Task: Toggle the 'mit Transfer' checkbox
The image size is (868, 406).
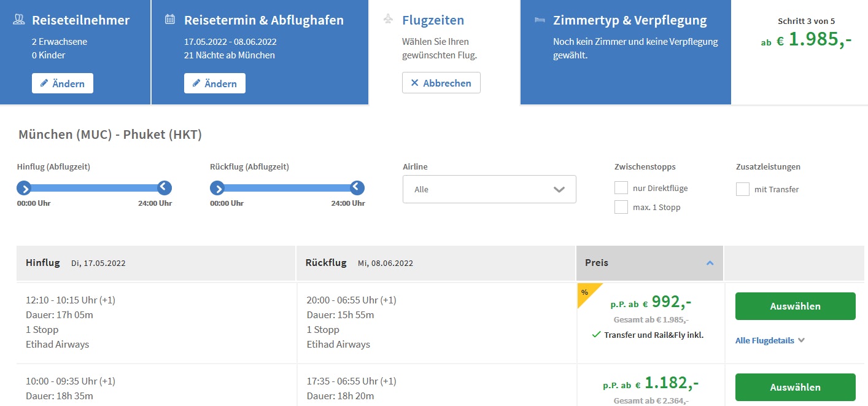Action: point(743,189)
